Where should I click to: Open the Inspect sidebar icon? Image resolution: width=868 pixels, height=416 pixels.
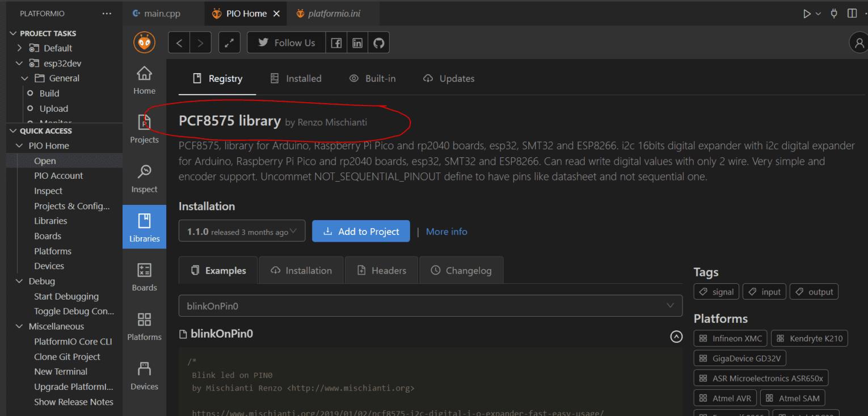click(x=144, y=178)
